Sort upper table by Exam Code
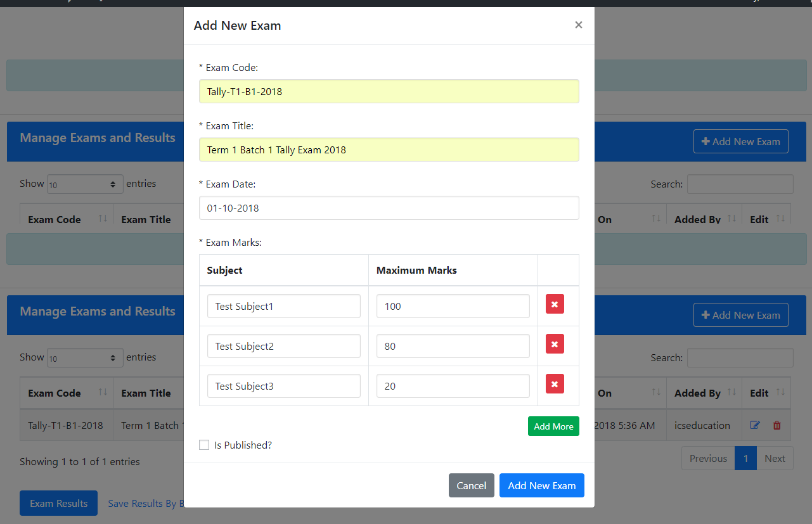 (x=67, y=215)
